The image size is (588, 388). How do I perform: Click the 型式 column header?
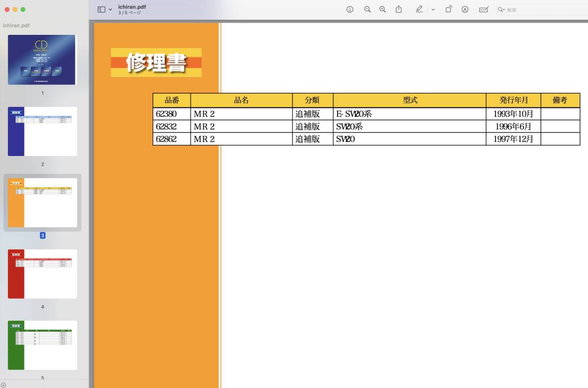(410, 100)
